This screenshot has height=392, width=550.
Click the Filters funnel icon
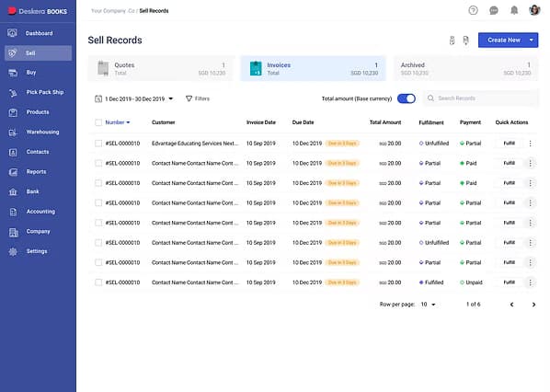click(x=189, y=98)
